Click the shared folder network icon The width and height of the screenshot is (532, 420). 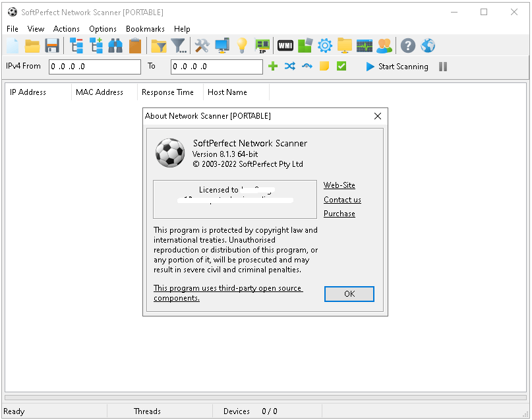coord(345,45)
